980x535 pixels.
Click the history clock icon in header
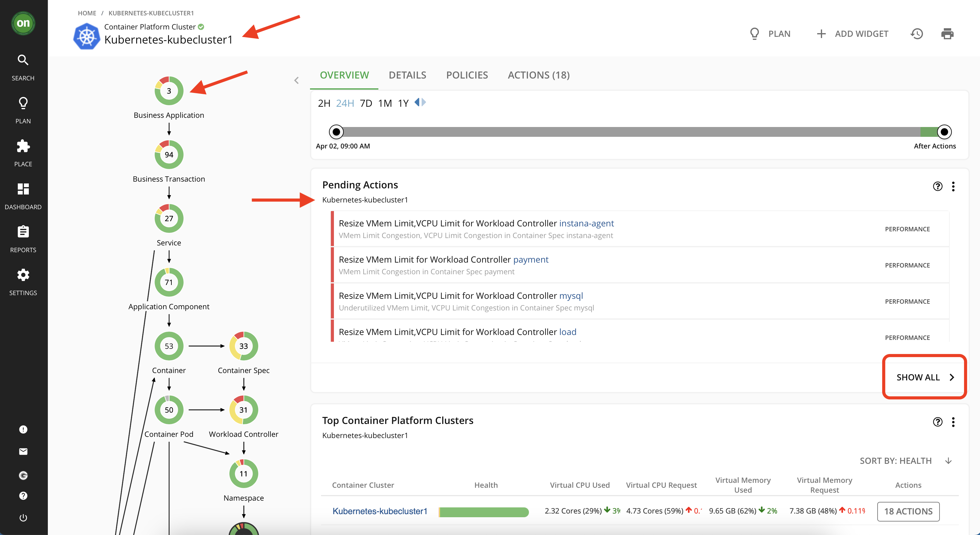click(917, 34)
